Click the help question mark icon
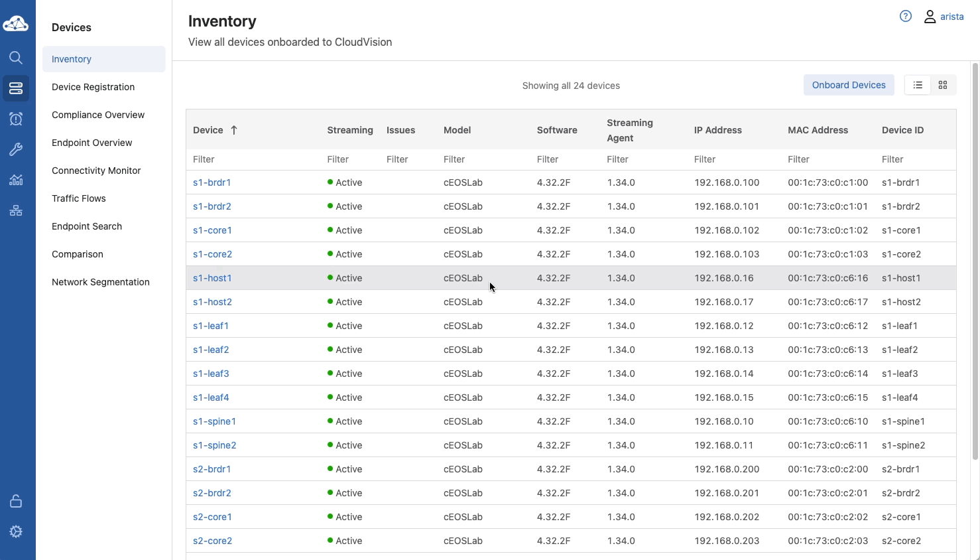 [x=906, y=17]
